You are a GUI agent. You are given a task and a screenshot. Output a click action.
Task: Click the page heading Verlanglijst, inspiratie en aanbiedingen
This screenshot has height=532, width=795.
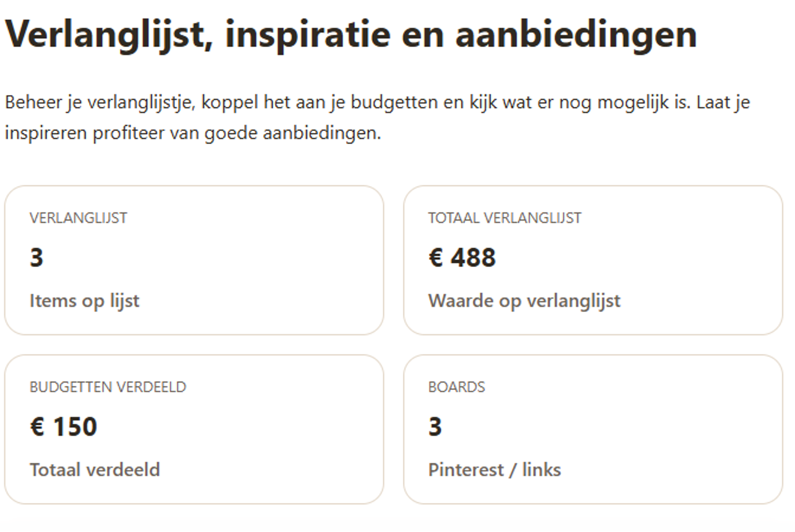tap(351, 34)
